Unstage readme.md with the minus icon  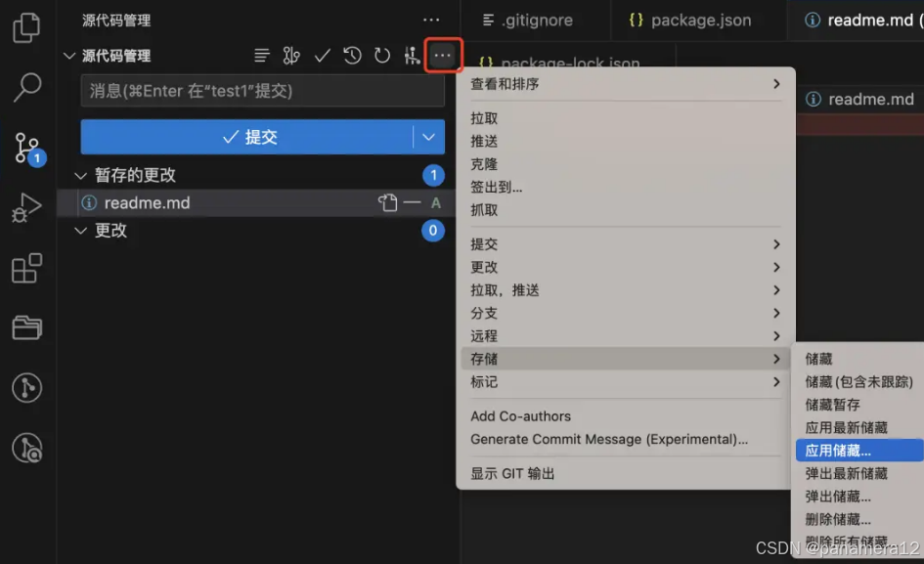pos(412,202)
